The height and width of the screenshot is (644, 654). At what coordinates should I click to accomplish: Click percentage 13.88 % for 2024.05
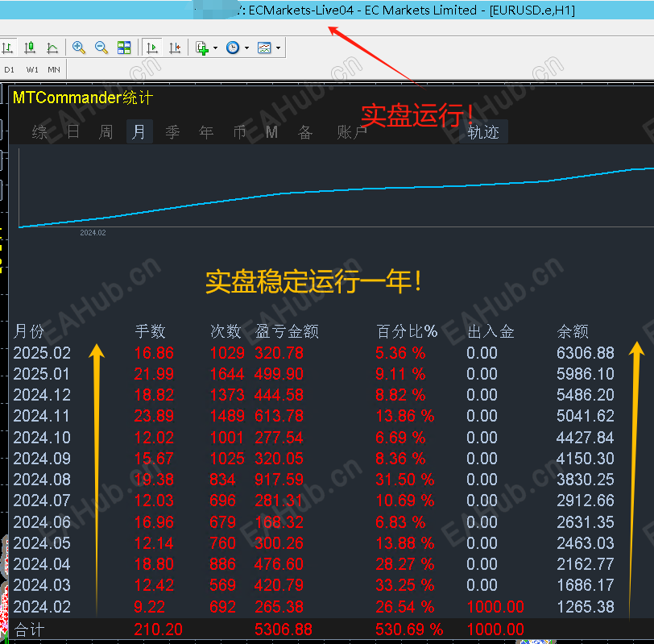(x=405, y=543)
